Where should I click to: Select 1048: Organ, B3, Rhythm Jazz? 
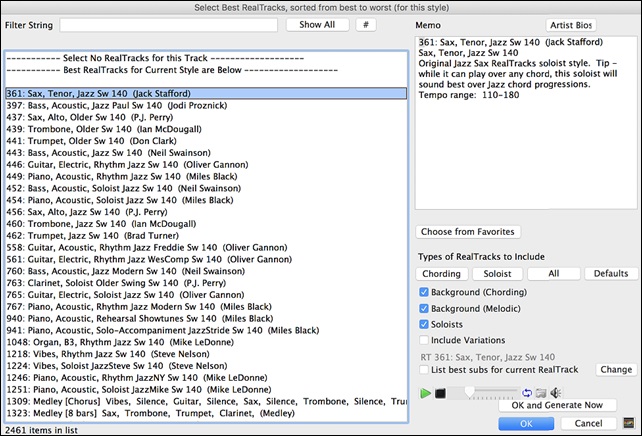point(206,342)
